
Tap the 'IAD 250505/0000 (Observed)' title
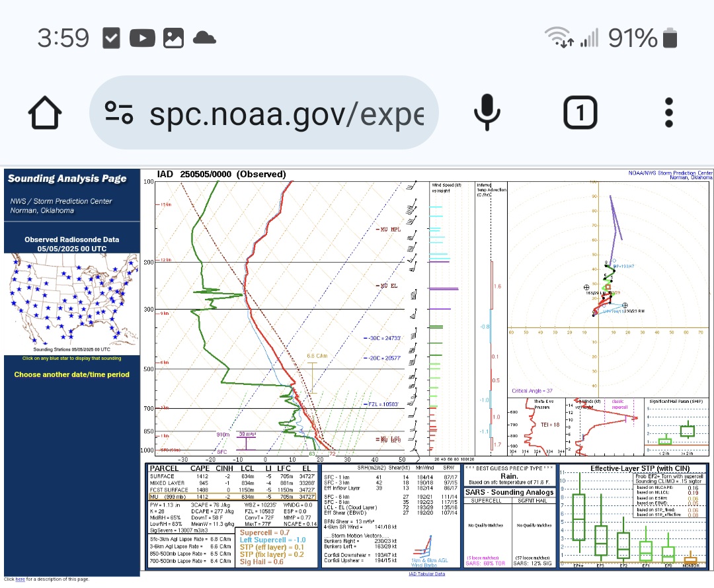pyautogui.click(x=221, y=174)
